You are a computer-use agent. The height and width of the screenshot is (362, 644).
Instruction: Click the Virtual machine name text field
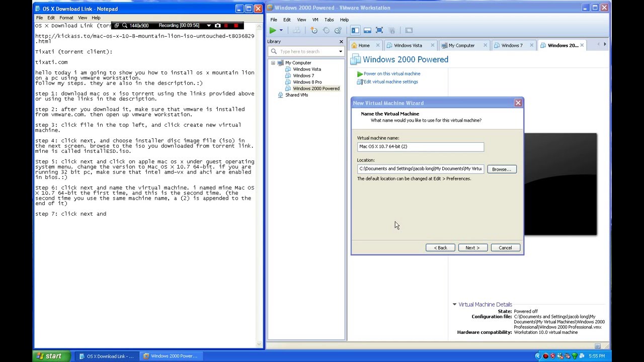421,147
